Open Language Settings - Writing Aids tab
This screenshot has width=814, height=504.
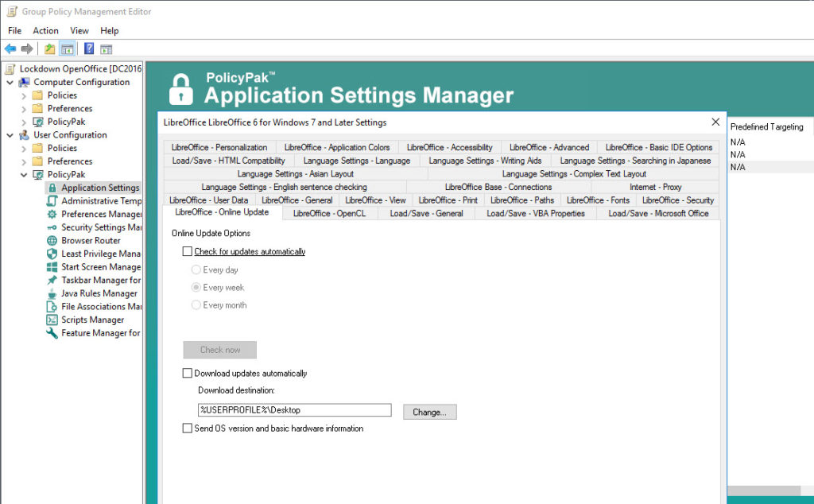click(485, 161)
